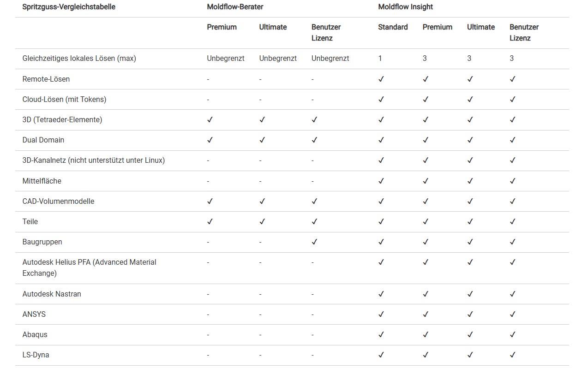Click the Spritzguss-Vergleichstabelle table title
The image size is (588, 368).
(x=69, y=7)
